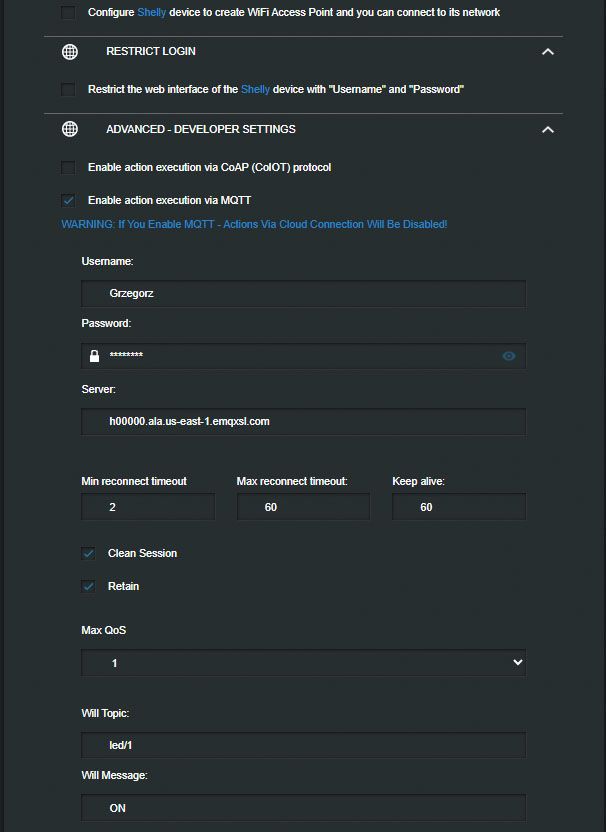Click the Will Message field with ON
The width and height of the screenshot is (606, 832).
304,808
